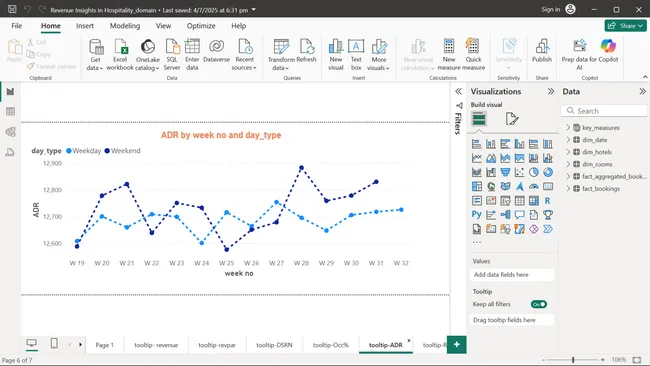Switch to the Optimize ribbon tab
650x366 pixels.
click(201, 26)
